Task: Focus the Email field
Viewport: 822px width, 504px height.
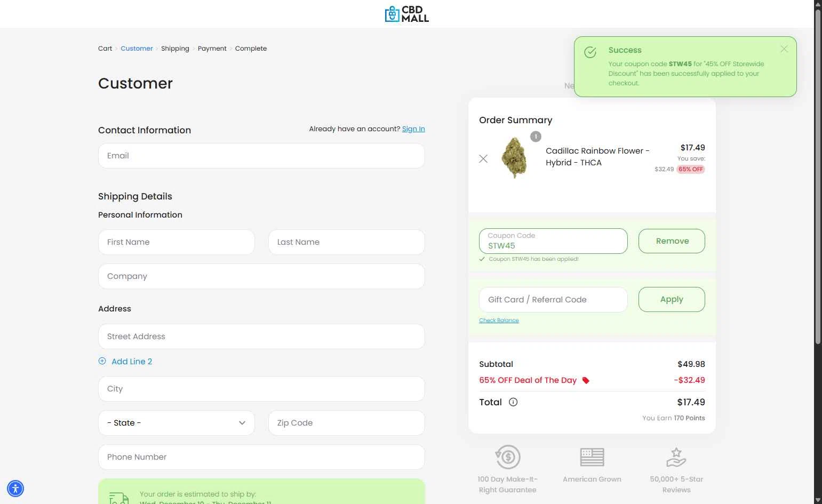Action: click(x=261, y=156)
